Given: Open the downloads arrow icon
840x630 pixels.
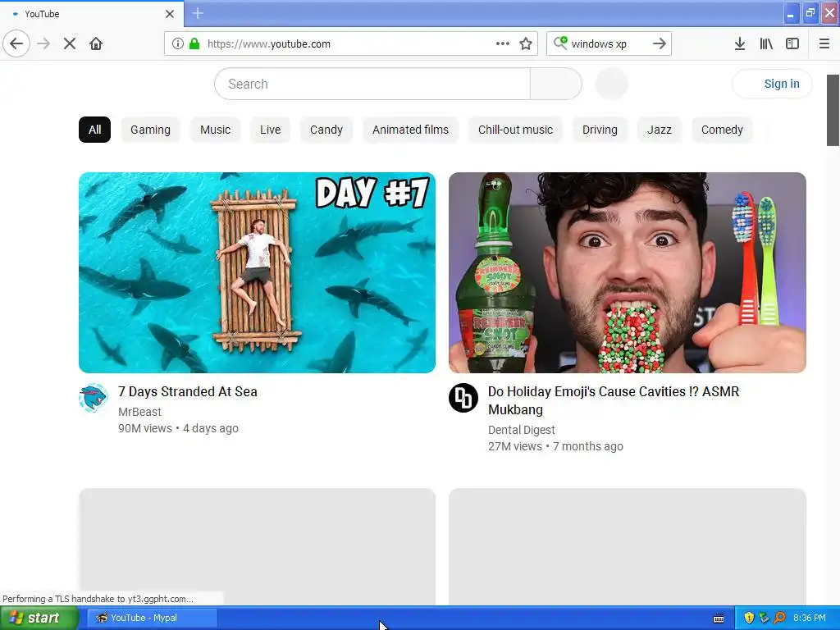Looking at the screenshot, I should click(740, 43).
